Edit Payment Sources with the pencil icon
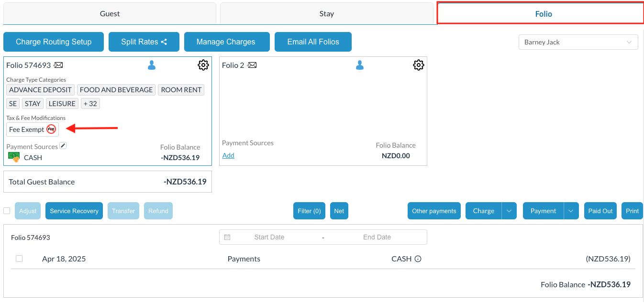The width and height of the screenshot is (644, 303). pos(63,146)
